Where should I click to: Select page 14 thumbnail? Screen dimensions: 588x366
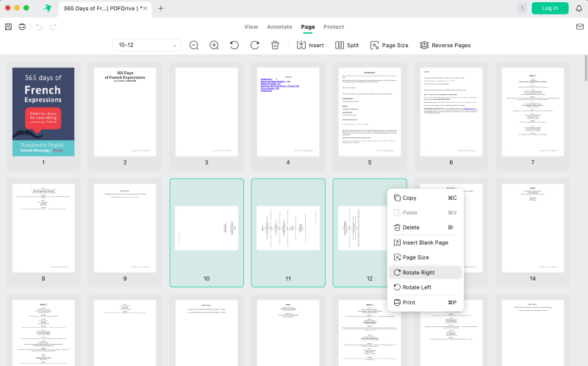(532, 228)
